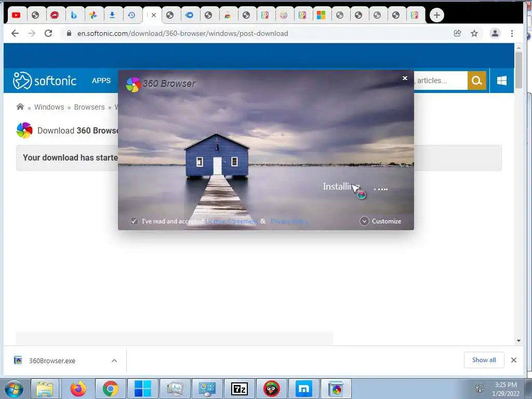Open the red bird app taskbar icon
Screen dimensions: 532x399
click(x=271, y=389)
